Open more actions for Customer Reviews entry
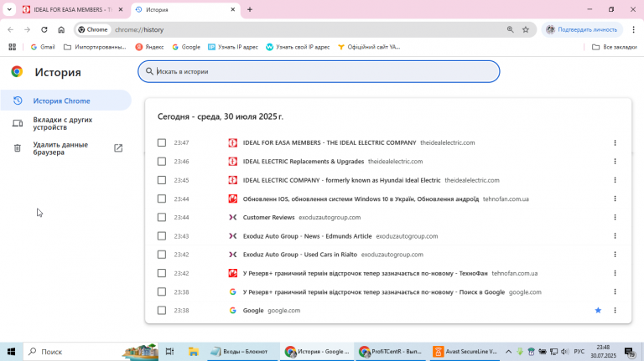This screenshot has width=644, height=361. point(615,218)
